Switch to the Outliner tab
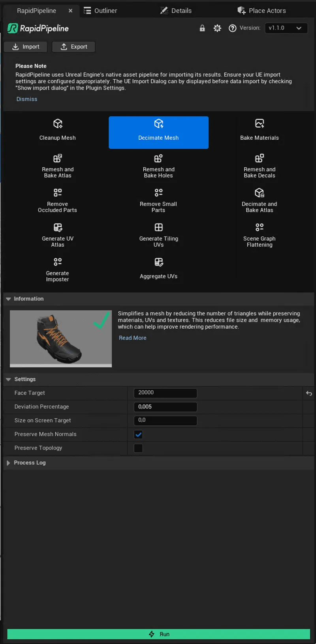 click(101, 11)
